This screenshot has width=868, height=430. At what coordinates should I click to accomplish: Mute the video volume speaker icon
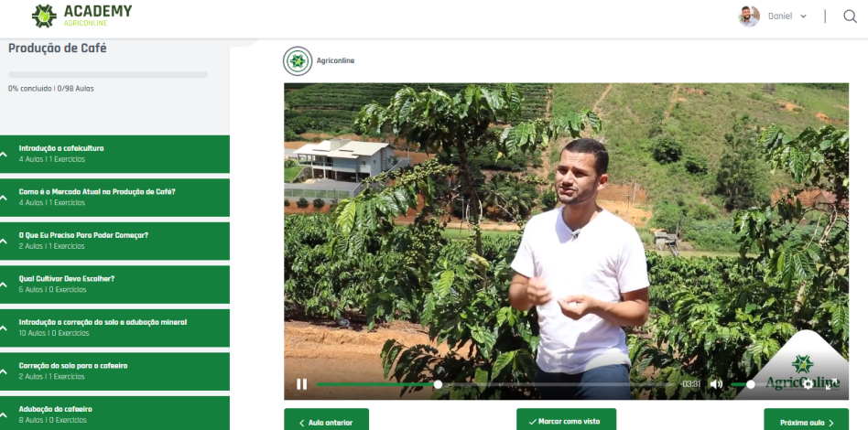click(x=716, y=384)
